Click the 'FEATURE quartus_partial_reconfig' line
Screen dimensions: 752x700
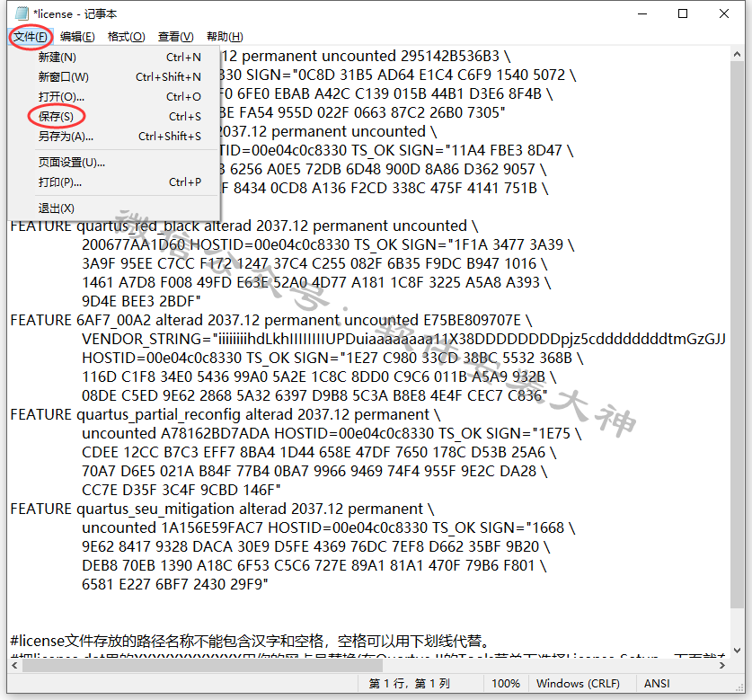point(225,414)
